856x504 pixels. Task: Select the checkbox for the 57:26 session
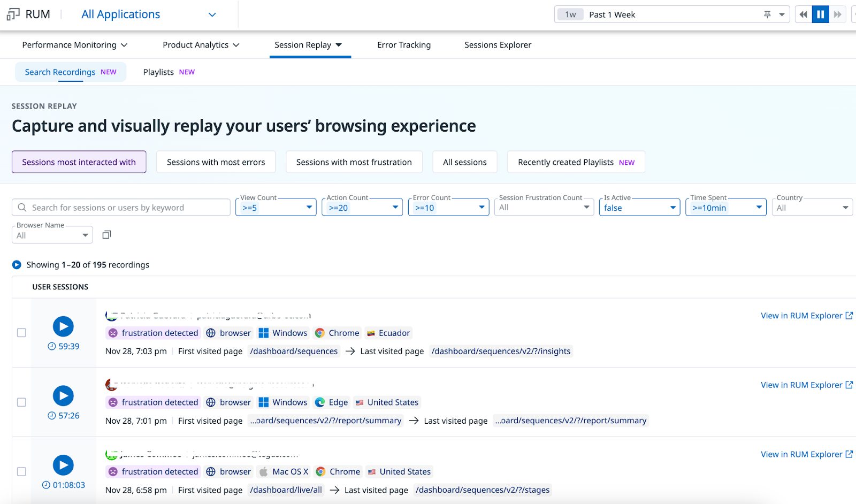[21, 402]
